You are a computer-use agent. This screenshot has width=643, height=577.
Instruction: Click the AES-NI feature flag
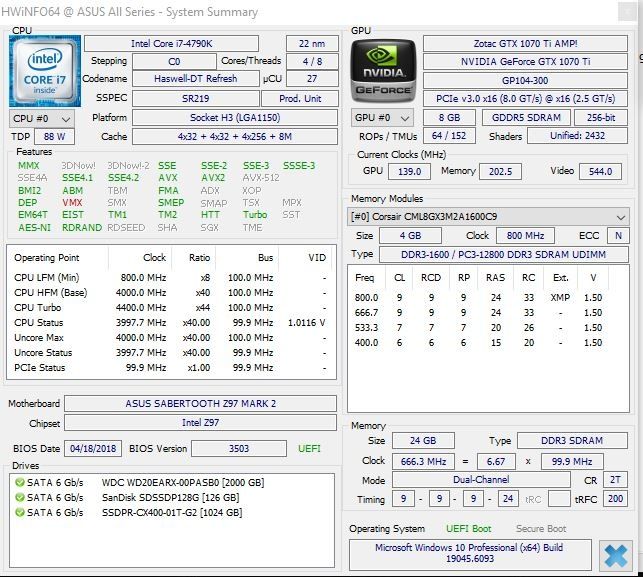(34, 228)
